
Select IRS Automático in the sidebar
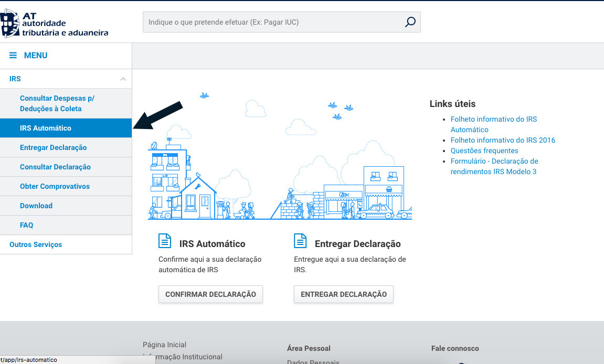point(66,128)
